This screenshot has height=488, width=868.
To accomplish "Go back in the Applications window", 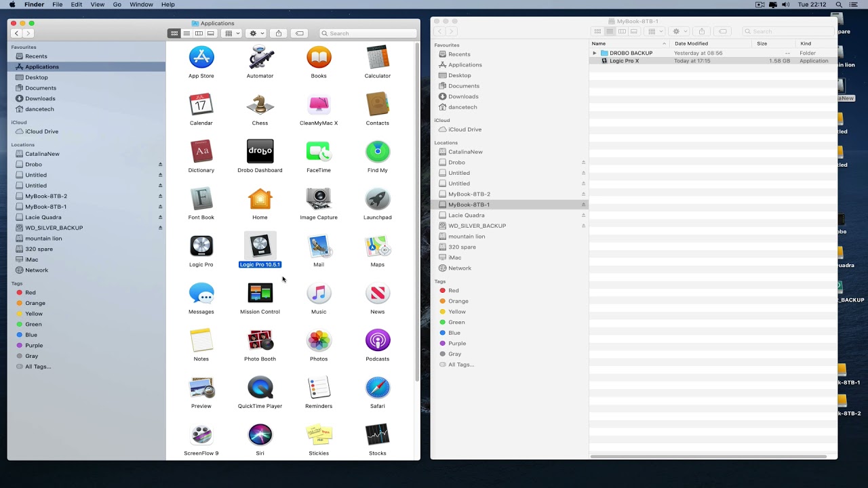I will tap(16, 33).
